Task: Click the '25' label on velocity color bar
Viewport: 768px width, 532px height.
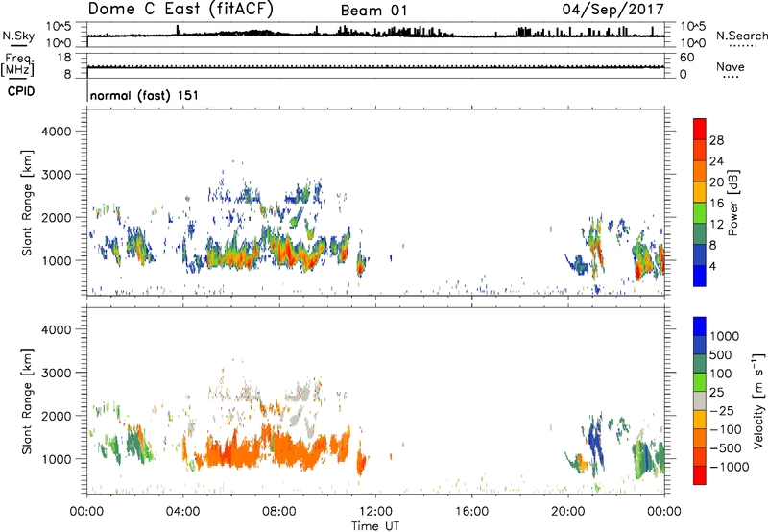Action: pos(717,392)
